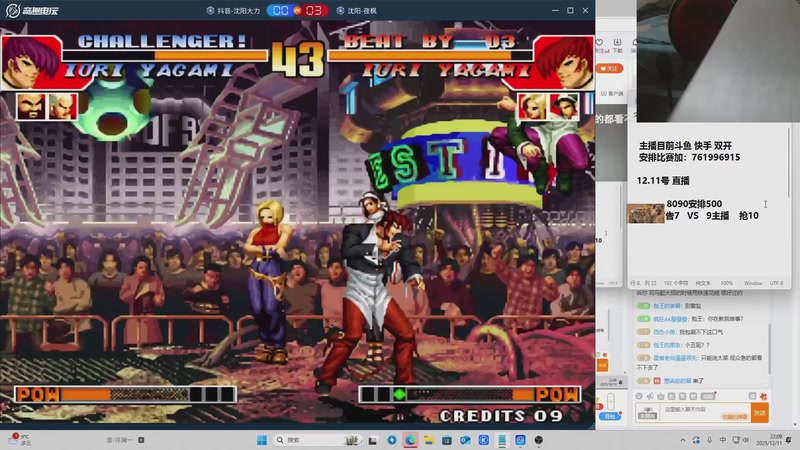Image resolution: width=800 pixels, height=450 pixels.
Task: Click the badge selector left of chat input
Action: point(647,413)
